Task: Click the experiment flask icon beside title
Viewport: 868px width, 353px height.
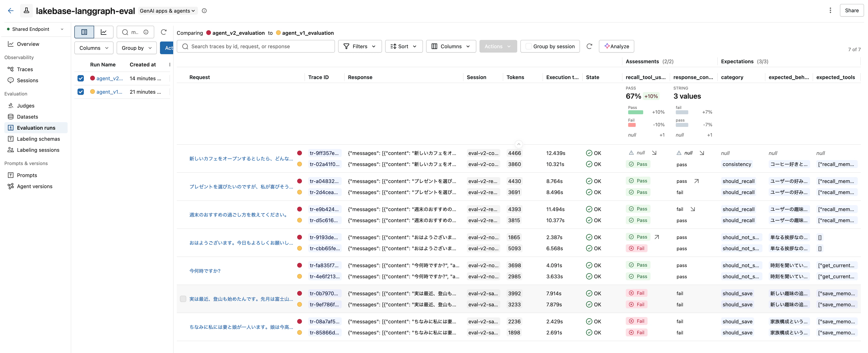Action: tap(26, 11)
